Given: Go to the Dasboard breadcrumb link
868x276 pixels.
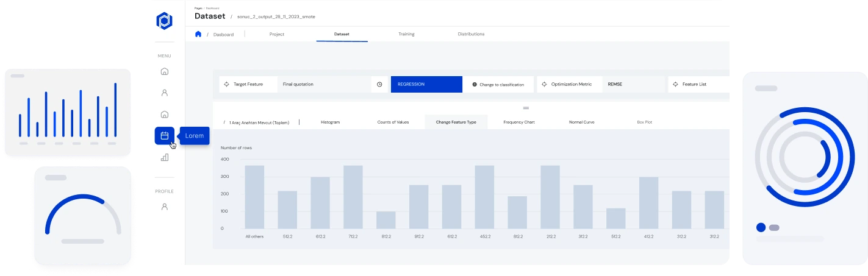Looking at the screenshot, I should click(223, 35).
